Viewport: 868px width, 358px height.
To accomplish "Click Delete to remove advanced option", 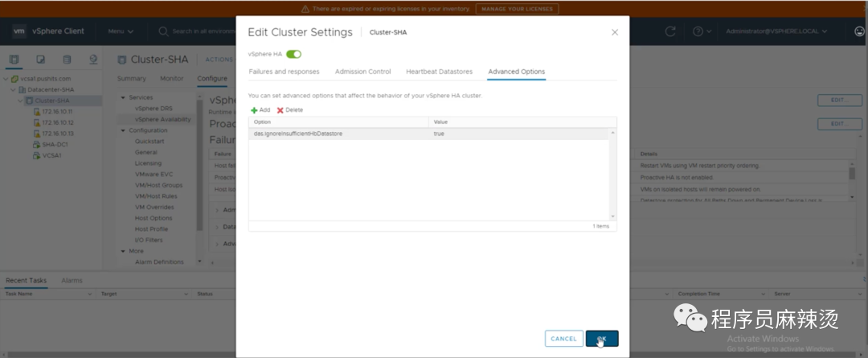I will (290, 110).
